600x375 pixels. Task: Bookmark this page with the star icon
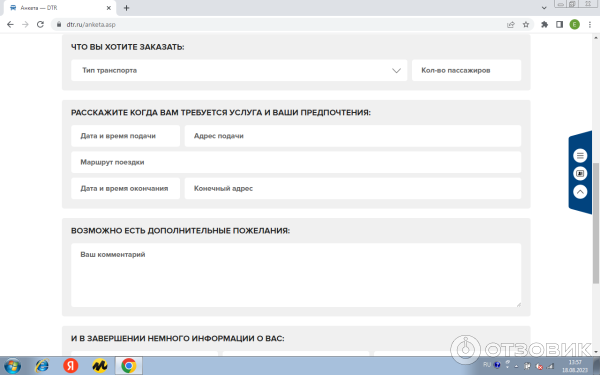pos(526,24)
